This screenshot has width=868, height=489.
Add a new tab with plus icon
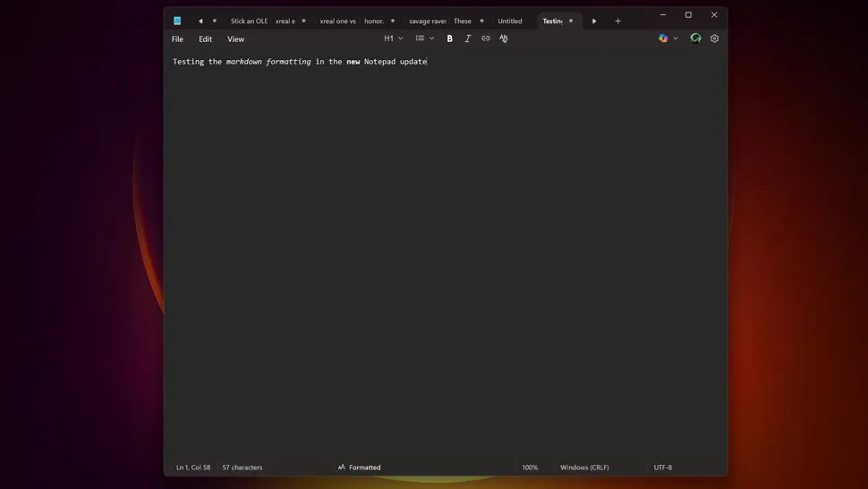point(617,21)
